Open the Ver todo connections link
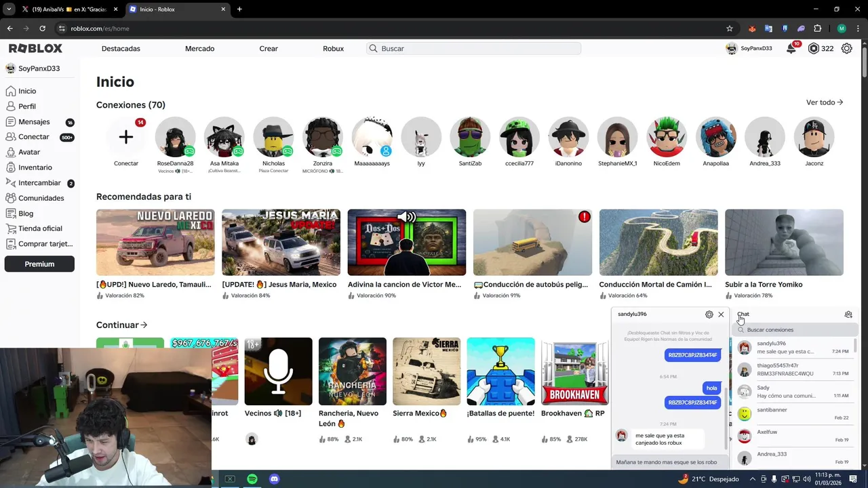This screenshot has width=868, height=488. [x=825, y=102]
